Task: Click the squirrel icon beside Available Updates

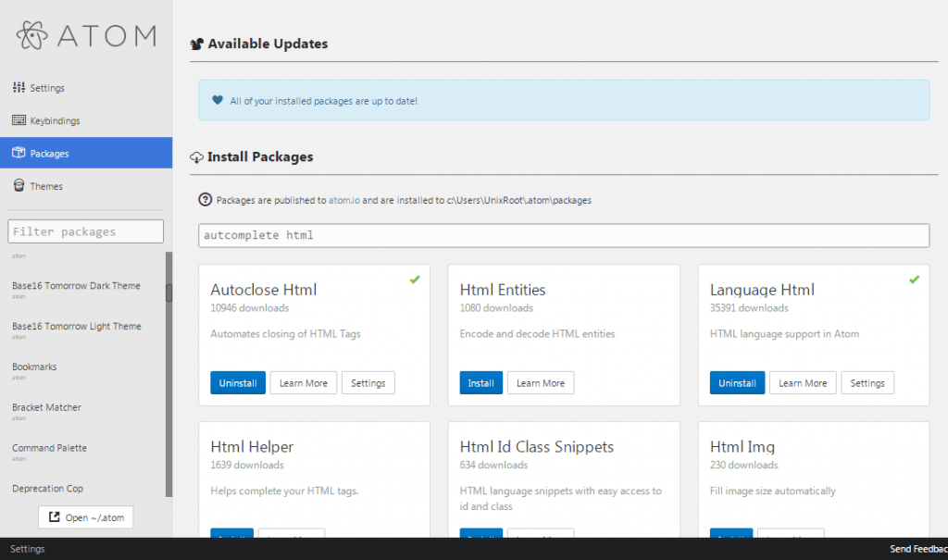Action: [x=196, y=43]
